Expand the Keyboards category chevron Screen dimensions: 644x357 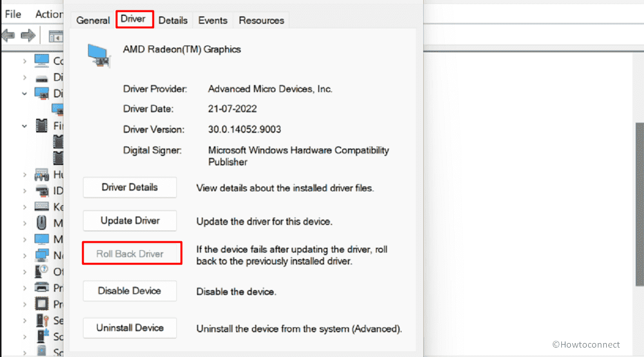[24, 207]
